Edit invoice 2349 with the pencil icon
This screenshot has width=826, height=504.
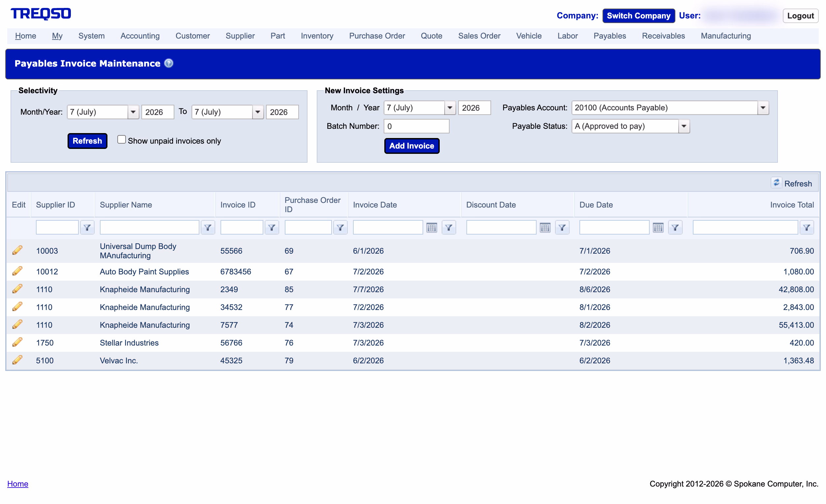17,289
